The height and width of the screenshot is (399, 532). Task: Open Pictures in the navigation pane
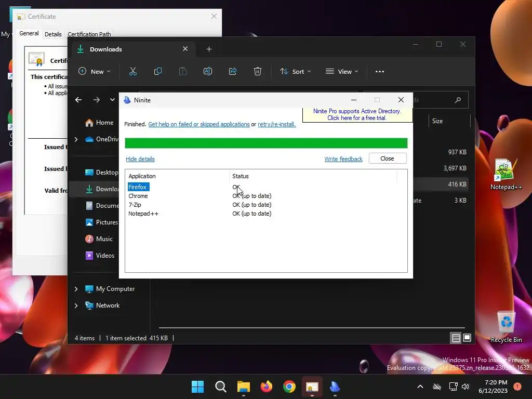point(101,222)
